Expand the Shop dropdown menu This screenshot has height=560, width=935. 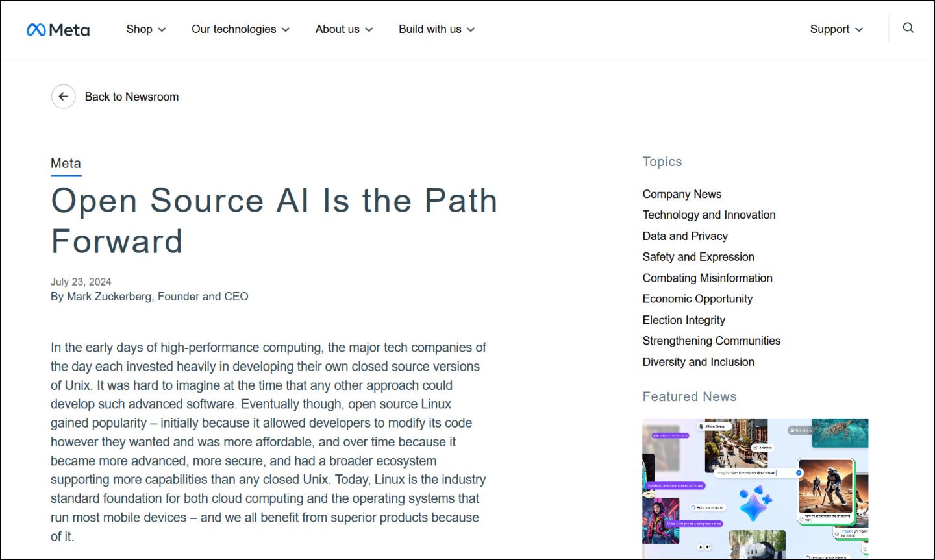pos(145,29)
